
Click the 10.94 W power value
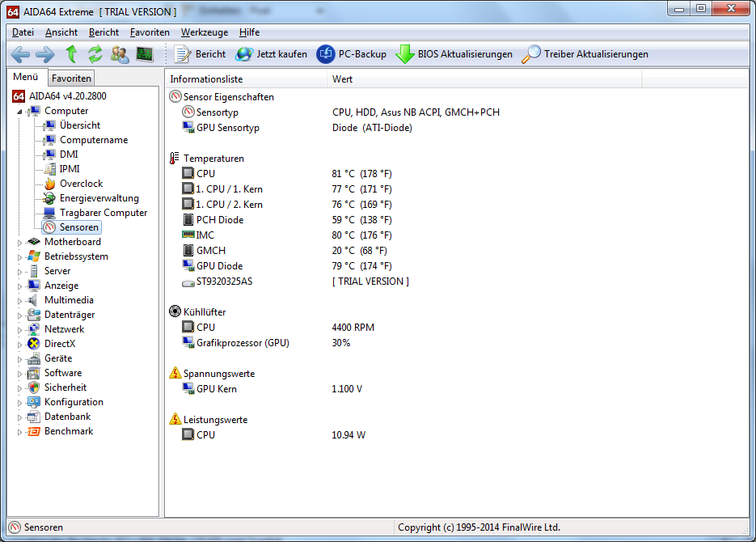pos(348,435)
